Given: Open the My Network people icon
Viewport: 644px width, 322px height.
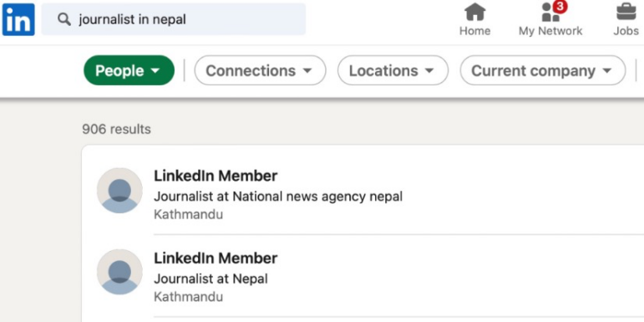Looking at the screenshot, I should pyautogui.click(x=550, y=13).
